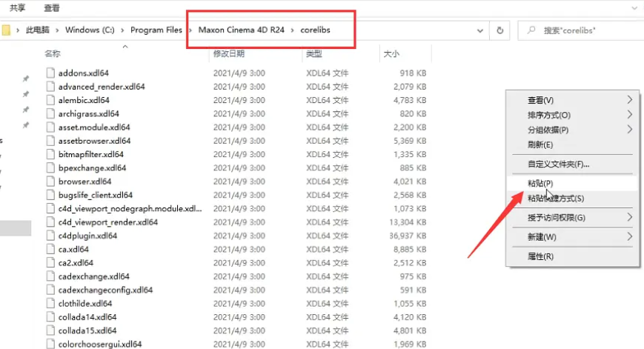Go to Maxon Cinema 4D R24 breadcrumb
The image size is (644, 349).
(x=242, y=30)
